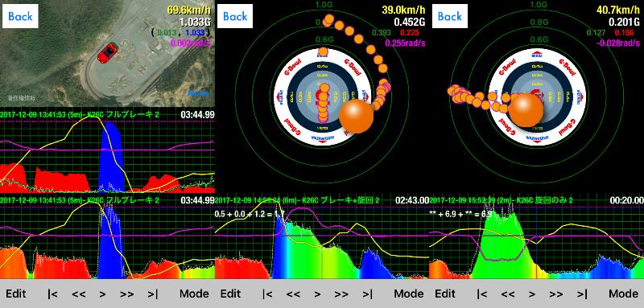Jump to start in middle panel playback

[x=267, y=294]
